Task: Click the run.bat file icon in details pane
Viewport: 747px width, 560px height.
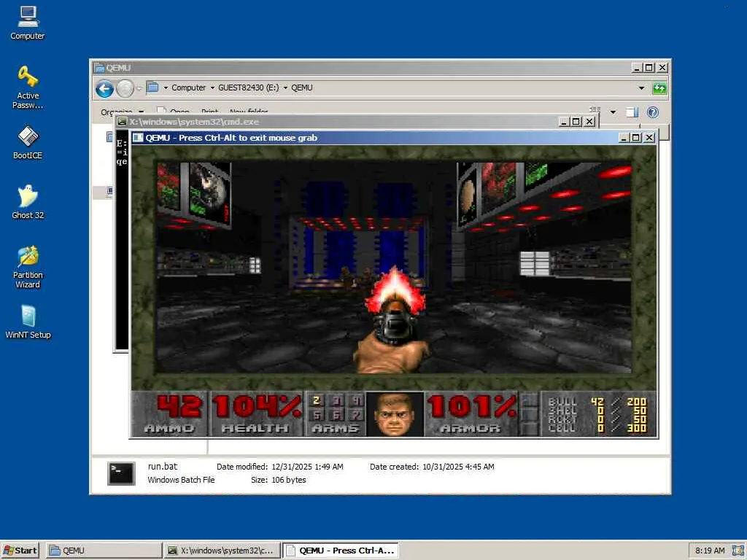Action: 122,473
